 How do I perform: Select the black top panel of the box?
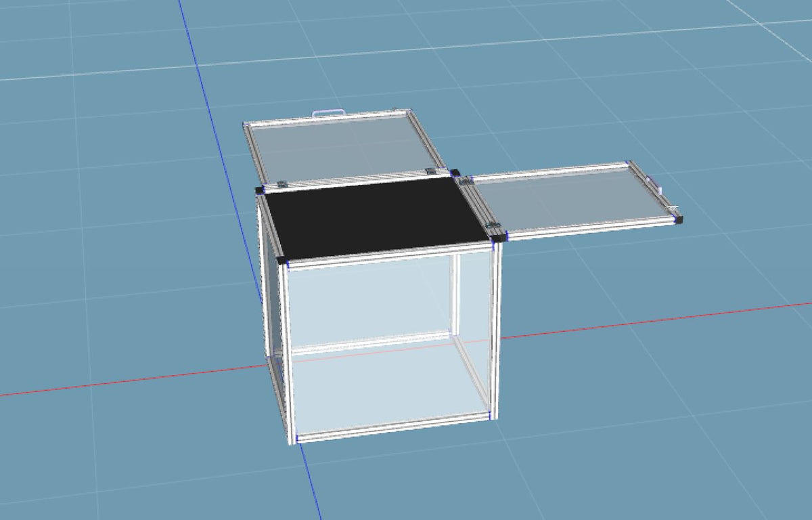[x=376, y=217]
